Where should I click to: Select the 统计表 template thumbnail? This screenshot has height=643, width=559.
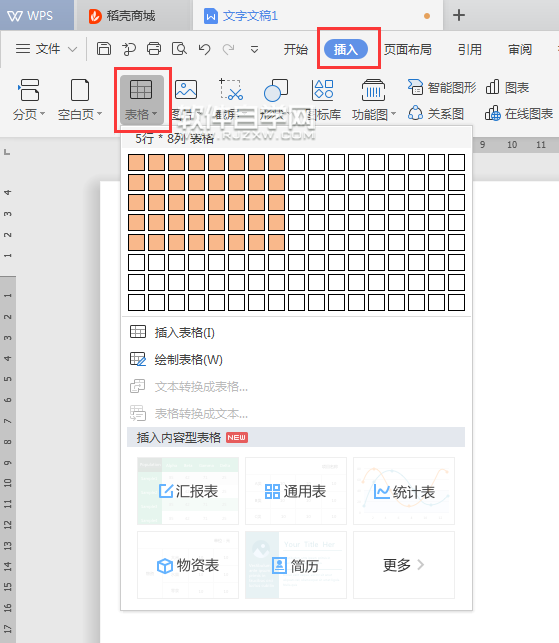(404, 491)
